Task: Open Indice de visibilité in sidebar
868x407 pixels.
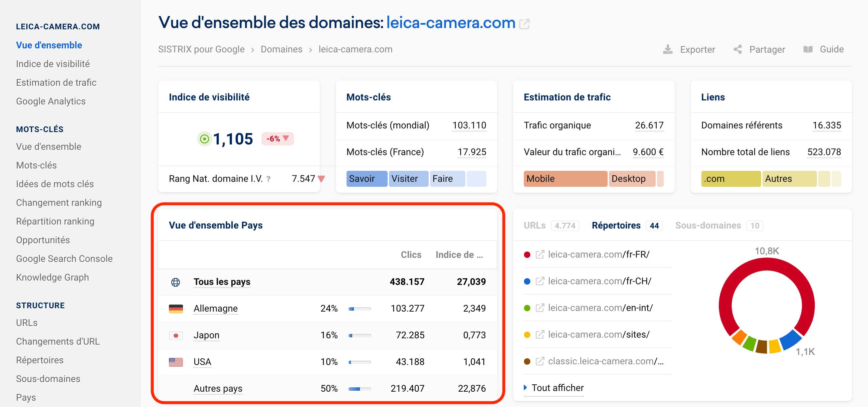Action: click(x=53, y=64)
